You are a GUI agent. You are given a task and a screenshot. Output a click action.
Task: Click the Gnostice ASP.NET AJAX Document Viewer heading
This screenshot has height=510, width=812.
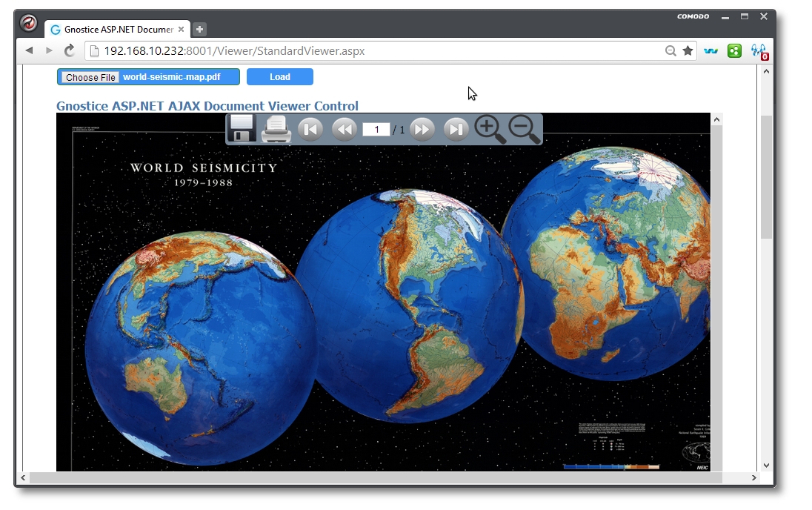point(207,106)
